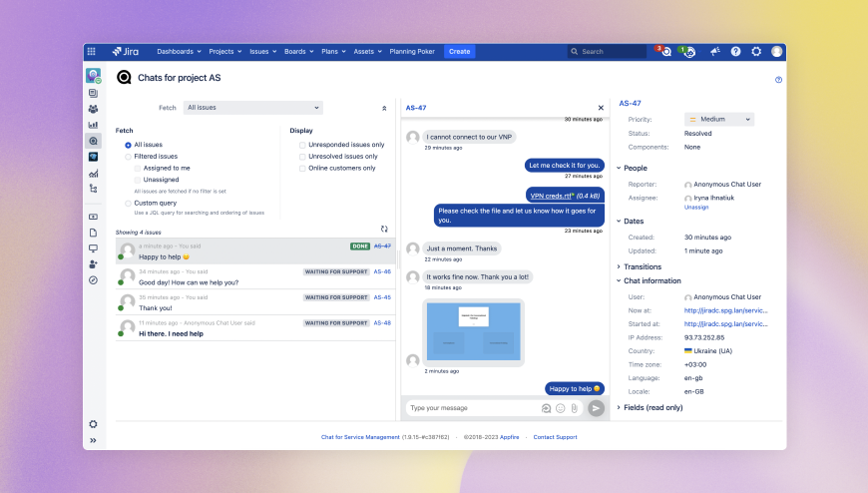Open the agent status icon with green badge
The height and width of the screenshot is (493, 868).
point(688,52)
